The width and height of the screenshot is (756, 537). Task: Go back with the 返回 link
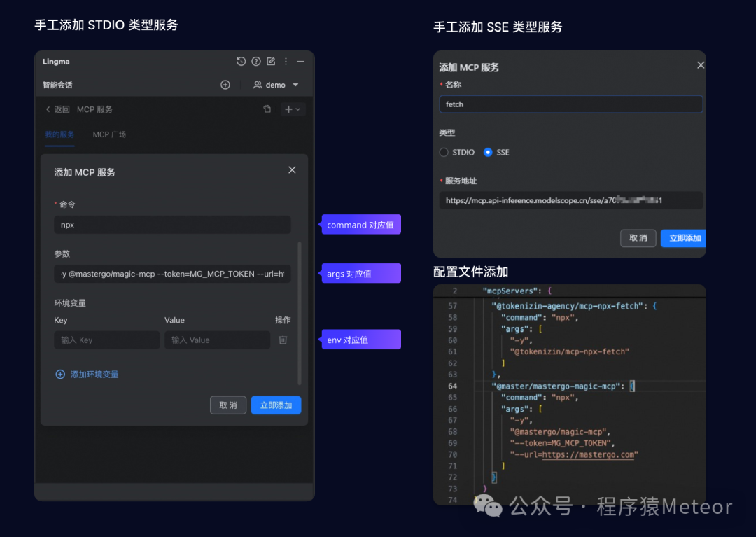pyautogui.click(x=58, y=109)
